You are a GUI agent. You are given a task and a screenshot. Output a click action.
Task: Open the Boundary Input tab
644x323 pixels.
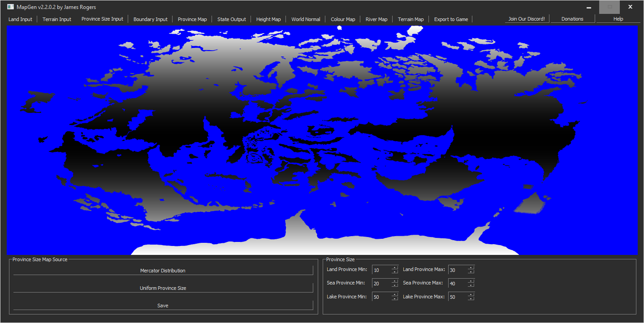tap(150, 19)
